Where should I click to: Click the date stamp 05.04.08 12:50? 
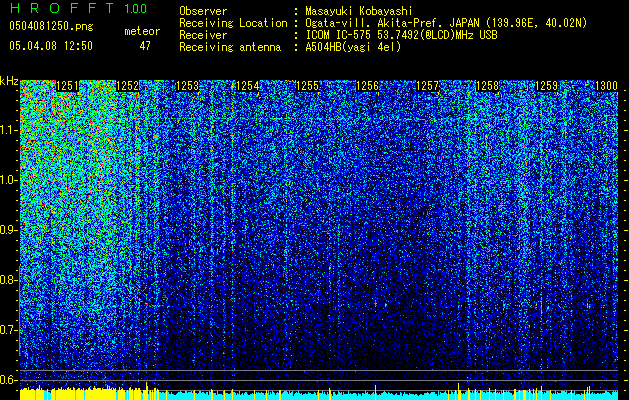pos(51,46)
